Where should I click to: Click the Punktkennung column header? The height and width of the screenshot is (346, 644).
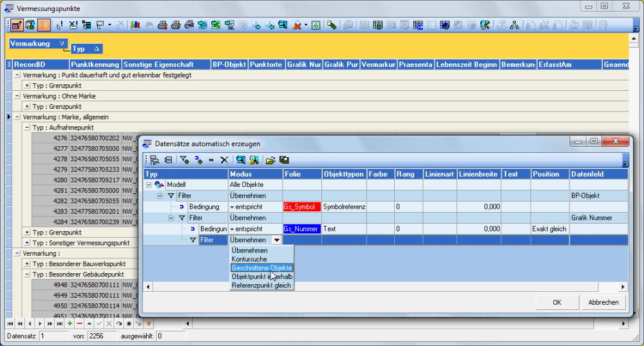[x=95, y=64]
